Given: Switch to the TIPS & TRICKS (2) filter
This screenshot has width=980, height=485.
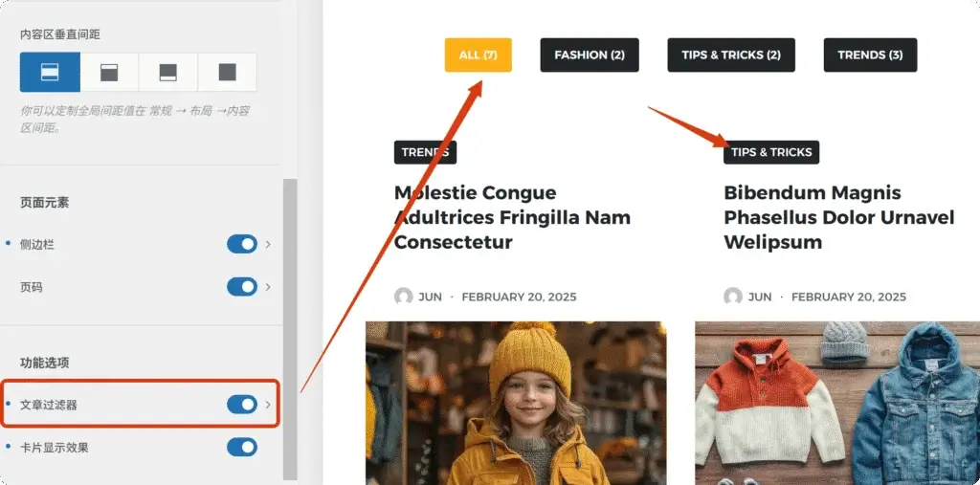Looking at the screenshot, I should tap(731, 55).
